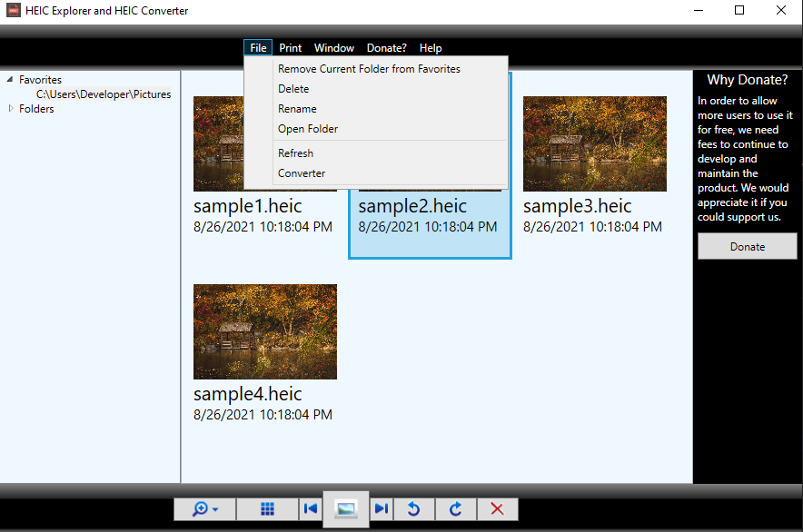Expand the Folders tree node
Image resolution: width=803 pixels, height=532 pixels.
[x=10, y=109]
